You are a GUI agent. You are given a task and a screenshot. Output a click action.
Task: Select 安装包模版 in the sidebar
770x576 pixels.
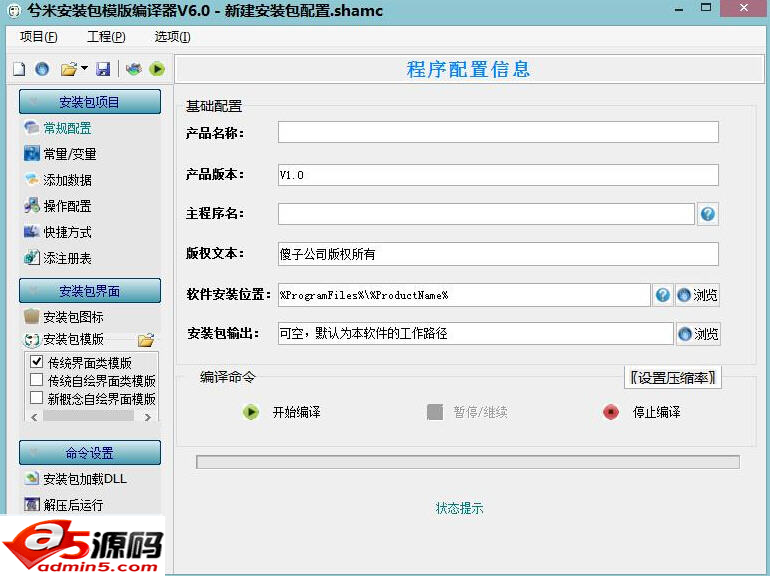(x=64, y=339)
